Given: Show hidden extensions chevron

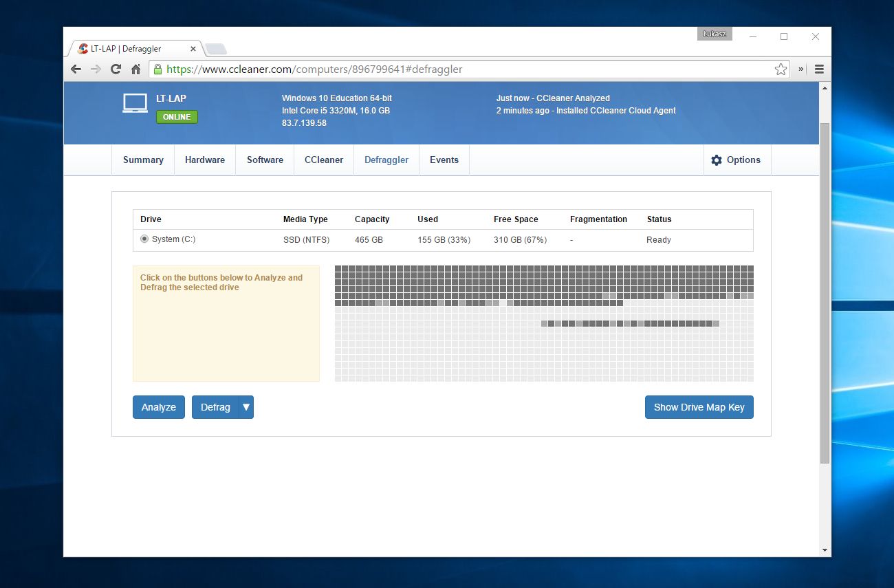Looking at the screenshot, I should (801, 69).
